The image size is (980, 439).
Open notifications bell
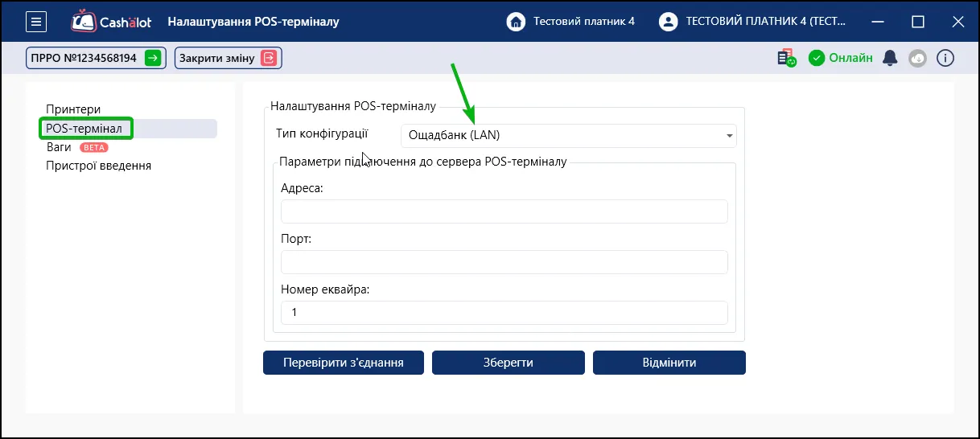point(890,58)
